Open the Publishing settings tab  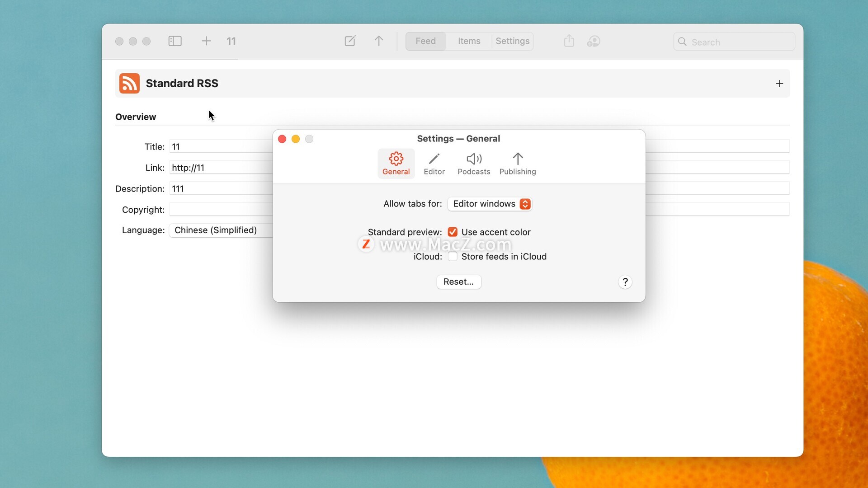(518, 164)
